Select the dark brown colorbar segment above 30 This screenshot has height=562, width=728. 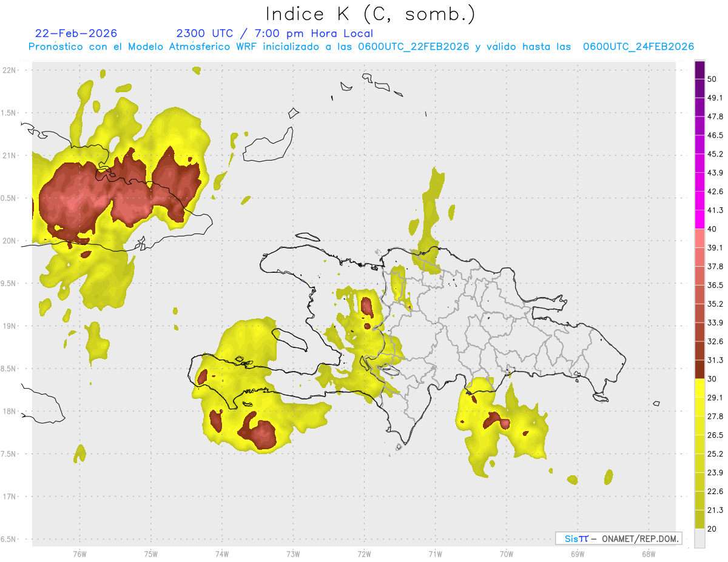[x=699, y=369]
